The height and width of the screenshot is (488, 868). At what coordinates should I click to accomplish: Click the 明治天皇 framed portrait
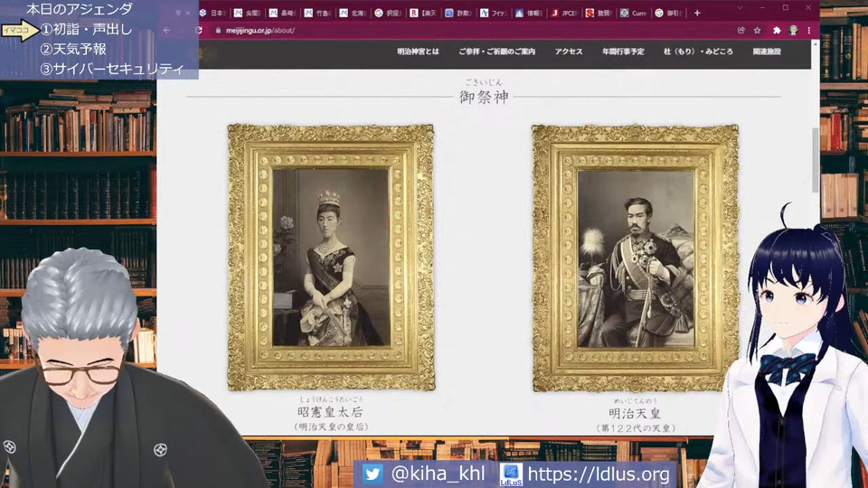pyautogui.click(x=636, y=258)
